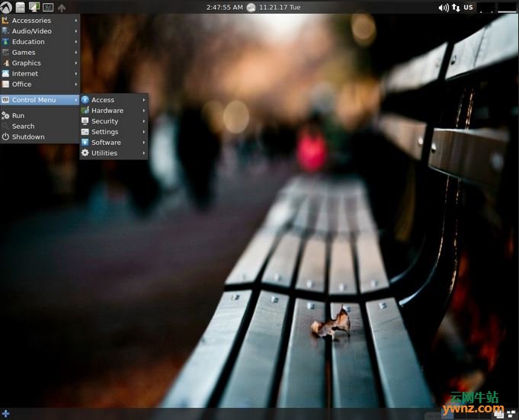Screen dimensions: 519x420
Task: Click the monitor display panel icon
Action: pos(34,7)
